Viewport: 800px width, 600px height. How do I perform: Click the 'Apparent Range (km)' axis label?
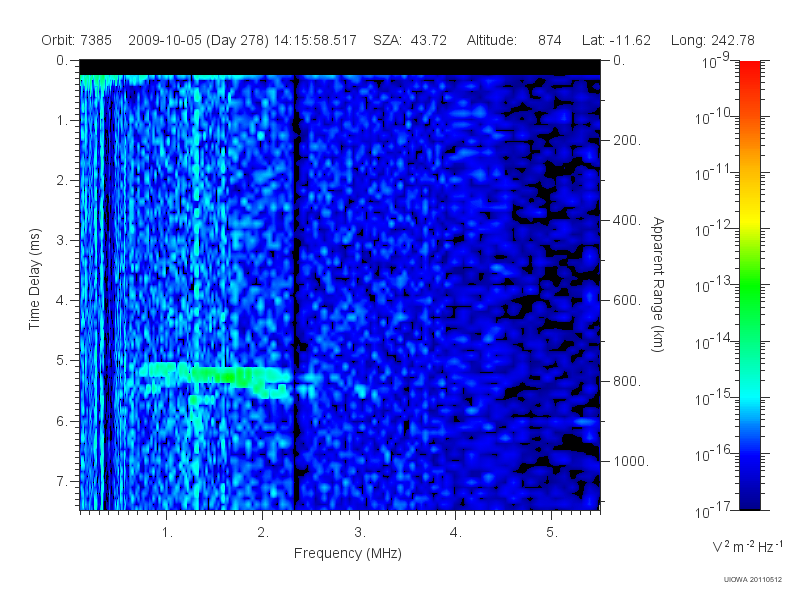coord(659,285)
